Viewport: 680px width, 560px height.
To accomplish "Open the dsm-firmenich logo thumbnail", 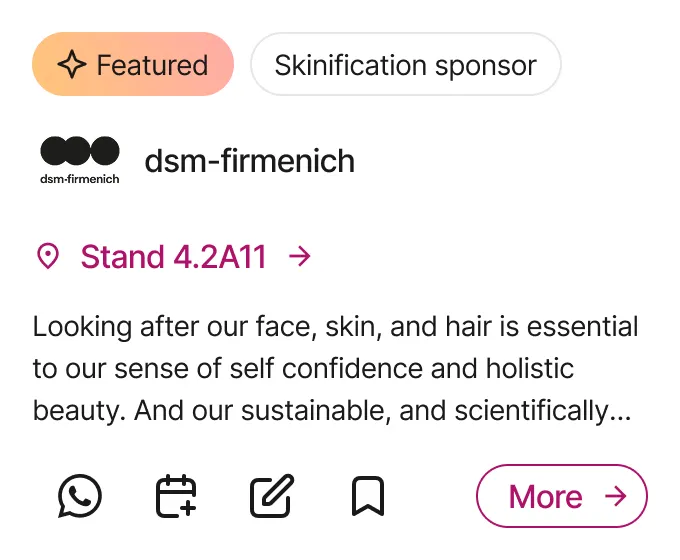I will (x=80, y=160).
